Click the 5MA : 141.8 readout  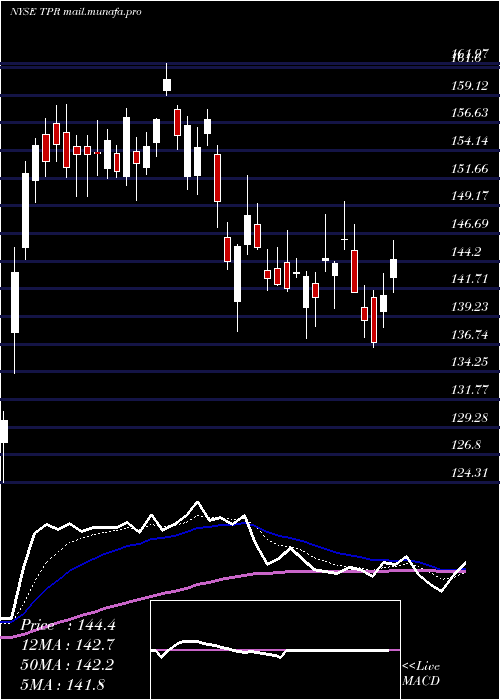click(62, 684)
